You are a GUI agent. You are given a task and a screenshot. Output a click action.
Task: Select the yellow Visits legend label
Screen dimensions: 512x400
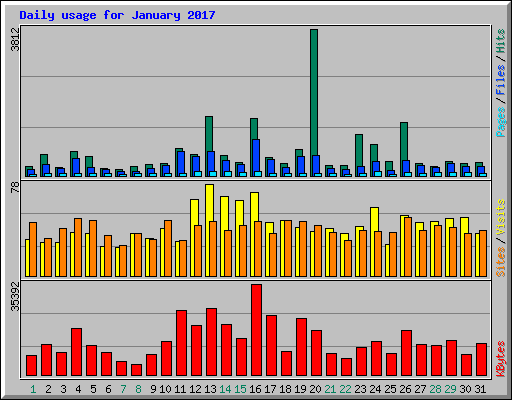point(501,217)
